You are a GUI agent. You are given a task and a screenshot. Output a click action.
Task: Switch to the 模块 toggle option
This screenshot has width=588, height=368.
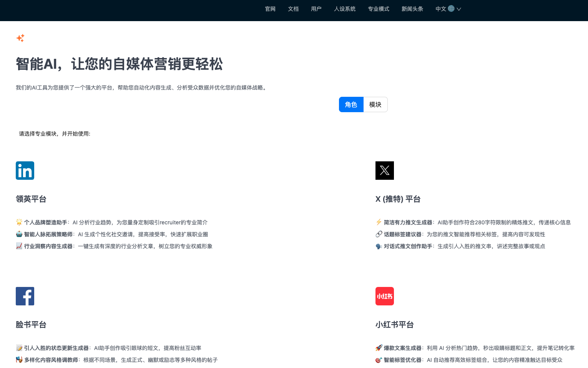(x=375, y=104)
